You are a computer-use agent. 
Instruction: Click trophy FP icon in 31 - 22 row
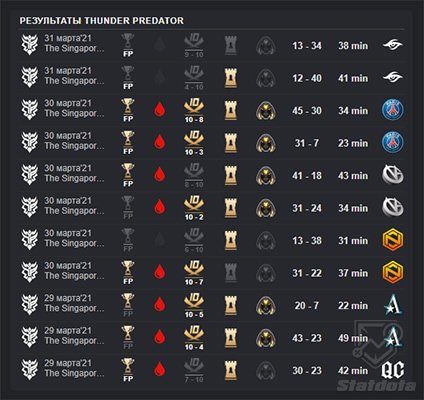click(x=128, y=273)
